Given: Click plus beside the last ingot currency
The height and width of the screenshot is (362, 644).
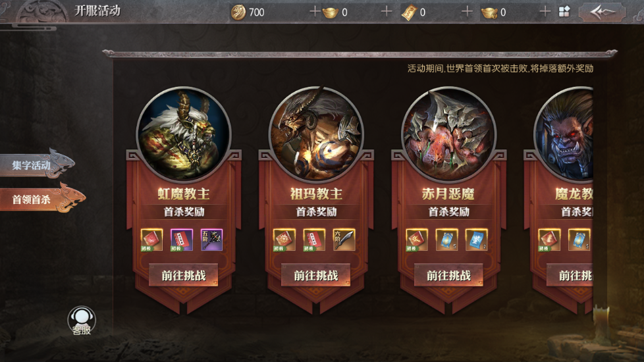Looking at the screenshot, I should (x=545, y=11).
